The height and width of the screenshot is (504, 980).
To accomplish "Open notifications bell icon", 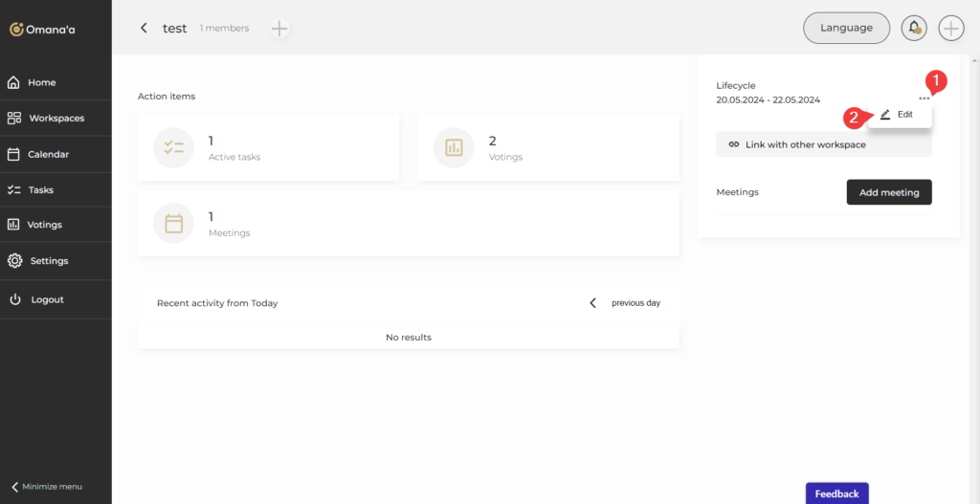I will tap(914, 28).
